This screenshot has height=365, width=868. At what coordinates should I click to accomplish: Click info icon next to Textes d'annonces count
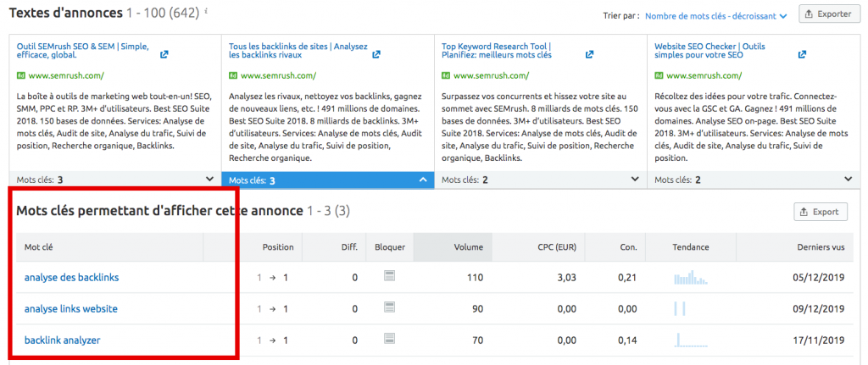coord(206,11)
